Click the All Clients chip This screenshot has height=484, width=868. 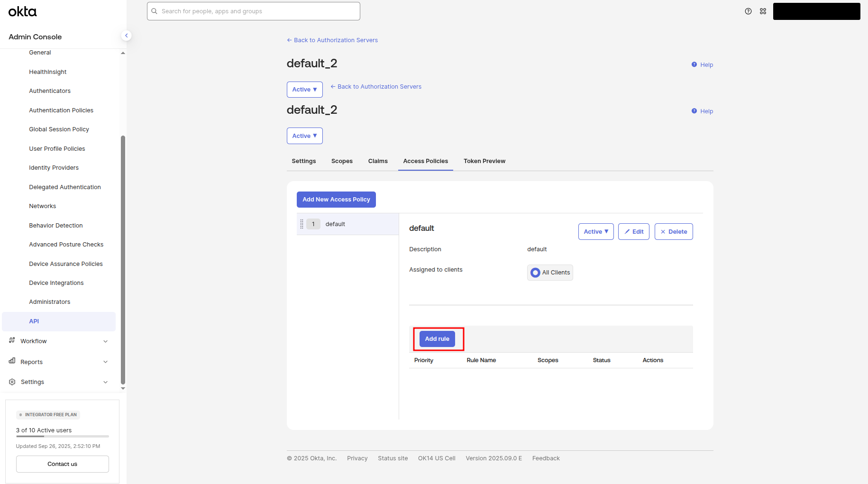click(550, 273)
